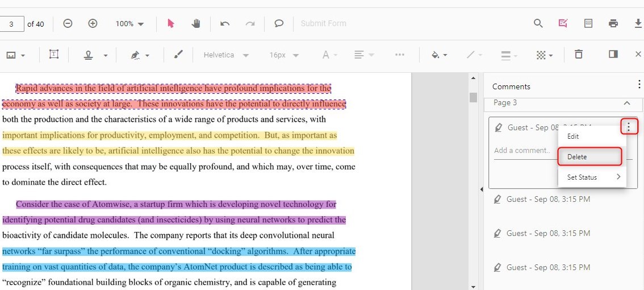The height and width of the screenshot is (290, 644).
Task: Click the trash delete icon in toolbar
Action: coord(579,55)
